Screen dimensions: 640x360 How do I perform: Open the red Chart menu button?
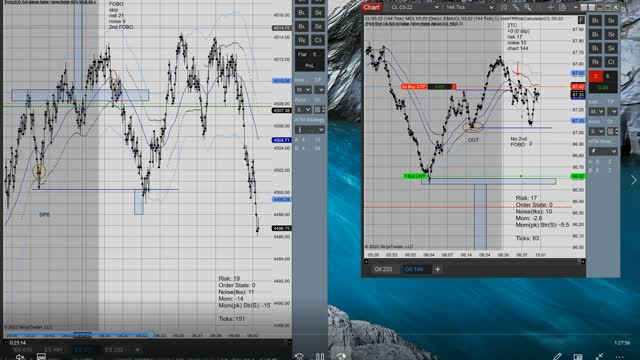(x=371, y=7)
